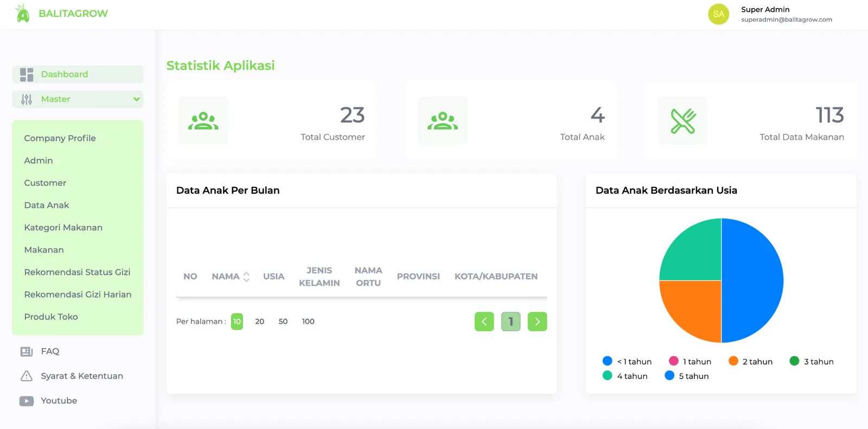Click the USIA column header
This screenshot has width=868, height=429.
tap(273, 276)
